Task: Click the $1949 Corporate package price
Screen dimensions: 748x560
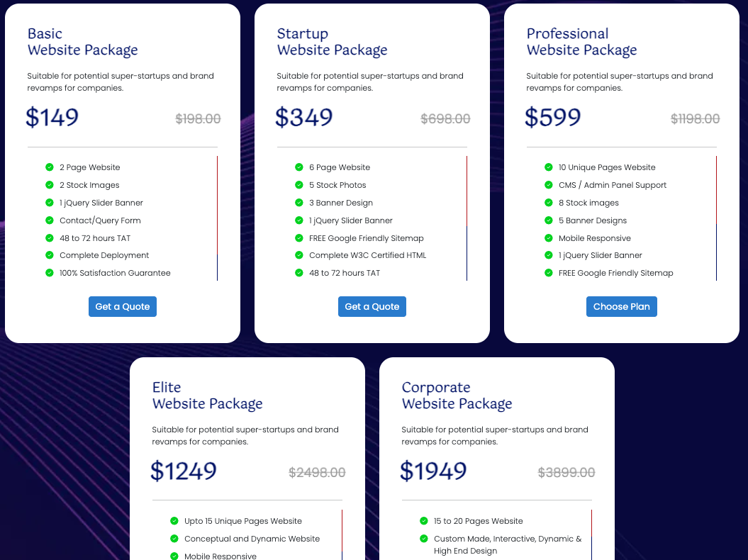Action: [x=433, y=471]
